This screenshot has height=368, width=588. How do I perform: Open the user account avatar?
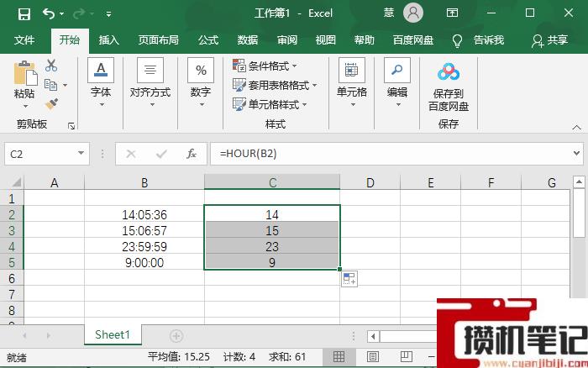(413, 13)
